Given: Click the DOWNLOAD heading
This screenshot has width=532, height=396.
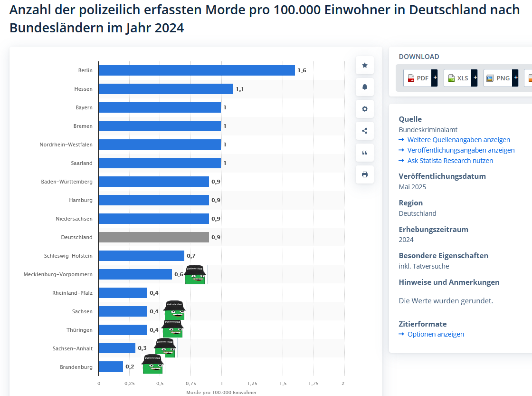Looking at the screenshot, I should tap(419, 57).
